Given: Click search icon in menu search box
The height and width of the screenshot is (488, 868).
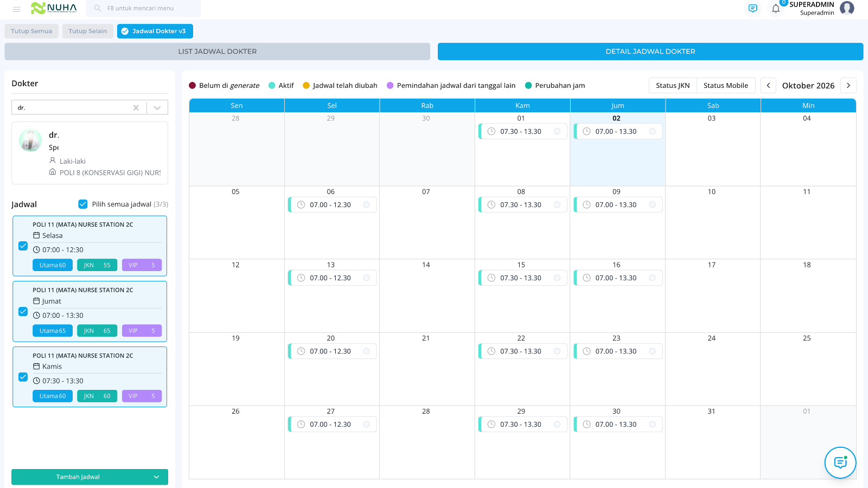Looking at the screenshot, I should [x=98, y=8].
